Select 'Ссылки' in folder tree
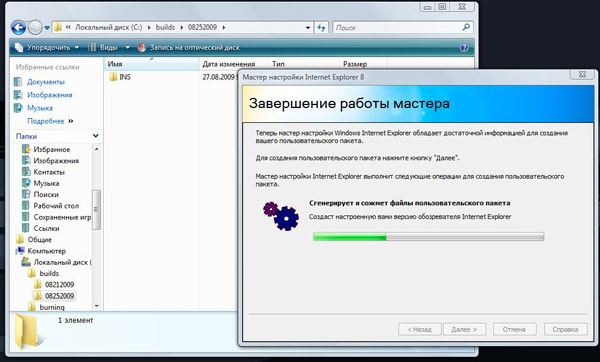 click(46, 228)
